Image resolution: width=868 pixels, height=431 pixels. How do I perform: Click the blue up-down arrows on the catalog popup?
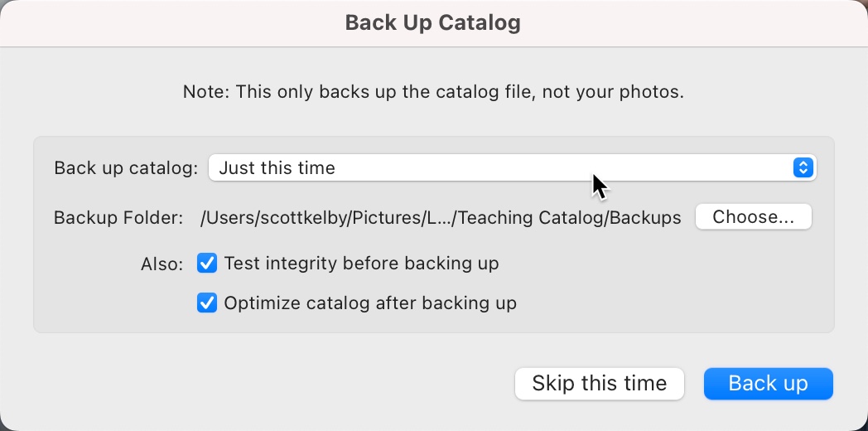point(802,167)
